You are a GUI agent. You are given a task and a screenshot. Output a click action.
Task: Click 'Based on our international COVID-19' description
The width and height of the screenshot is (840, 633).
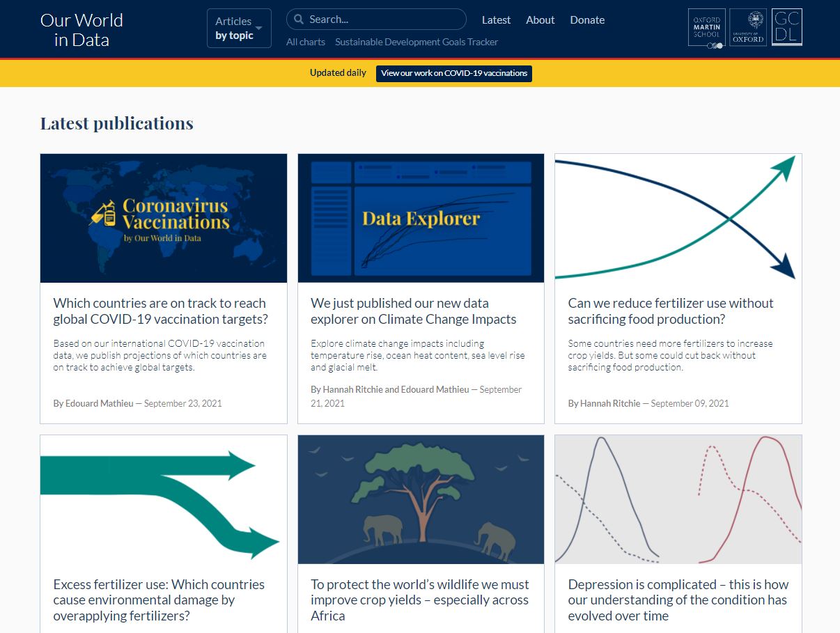click(160, 355)
